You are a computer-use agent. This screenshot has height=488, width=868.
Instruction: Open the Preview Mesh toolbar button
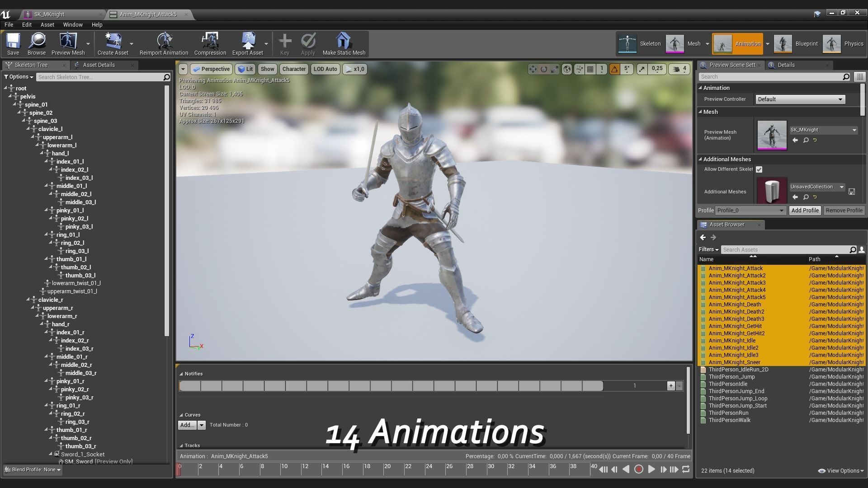[x=68, y=44]
